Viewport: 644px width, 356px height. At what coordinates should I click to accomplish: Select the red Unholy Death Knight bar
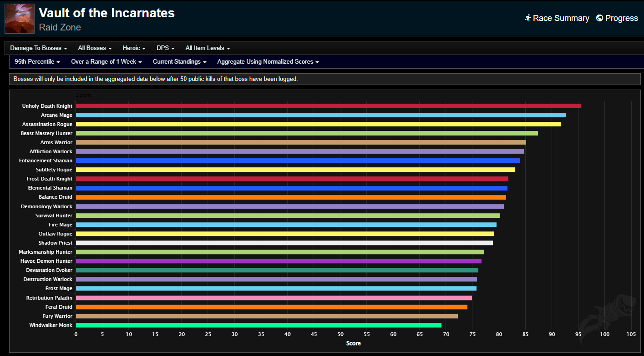coord(328,106)
